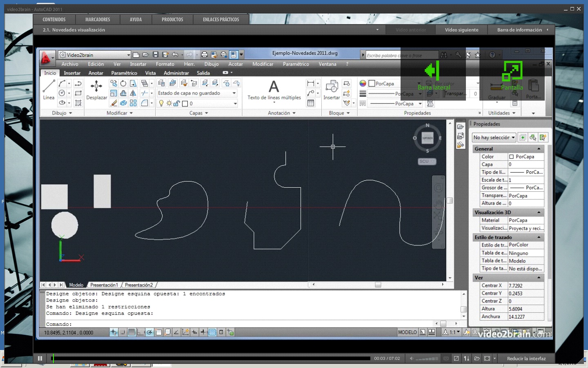This screenshot has height=368, width=588.
Task: Click the help question mark icon
Action: pos(492,55)
